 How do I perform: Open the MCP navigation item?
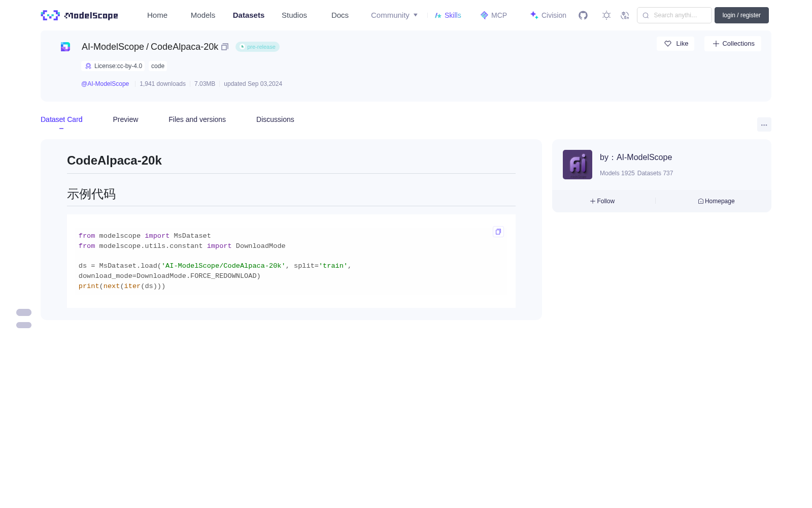tap(493, 15)
